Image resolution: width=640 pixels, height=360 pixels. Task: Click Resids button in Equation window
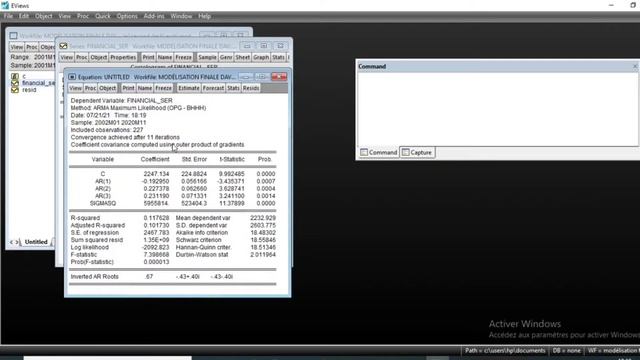[x=251, y=88]
